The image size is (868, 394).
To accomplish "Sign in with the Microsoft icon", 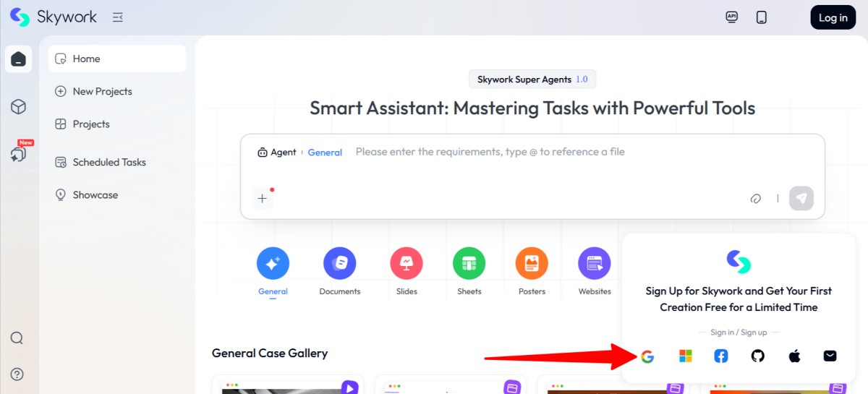I will click(x=685, y=356).
